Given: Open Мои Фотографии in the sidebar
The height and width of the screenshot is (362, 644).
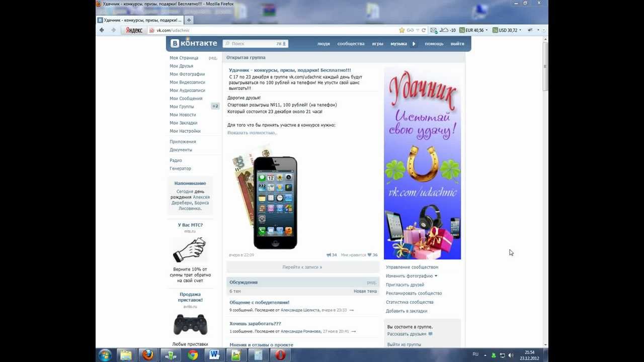Looking at the screenshot, I should click(187, 74).
